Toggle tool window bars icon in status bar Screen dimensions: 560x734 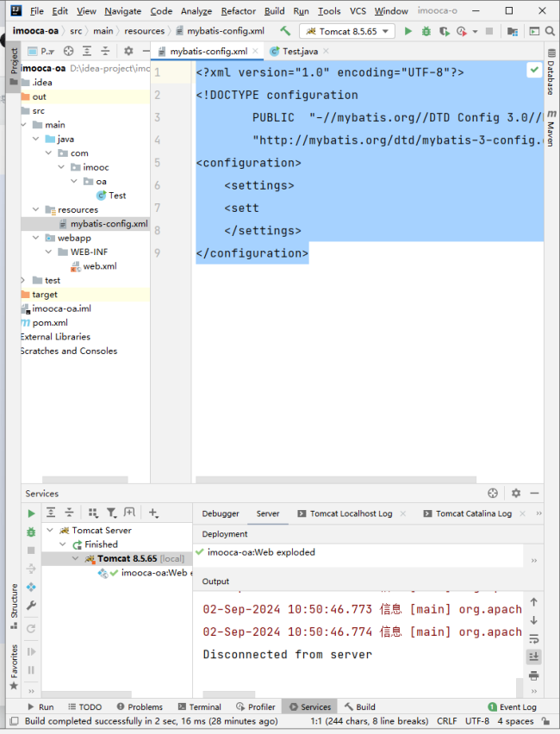pos(14,721)
